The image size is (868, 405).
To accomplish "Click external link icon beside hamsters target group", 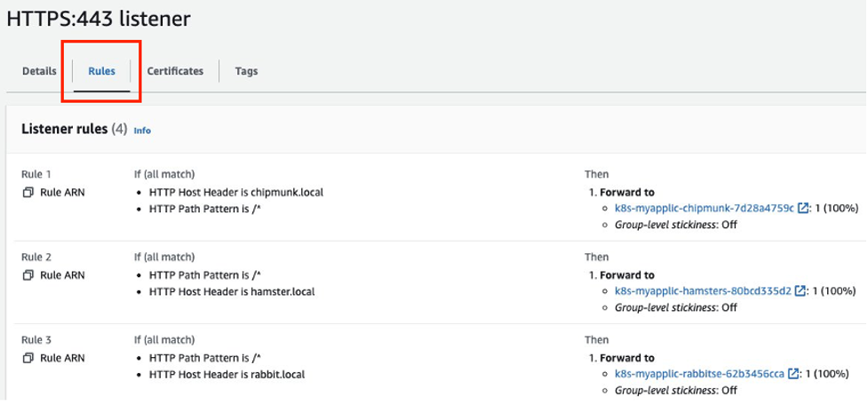I will coord(800,291).
